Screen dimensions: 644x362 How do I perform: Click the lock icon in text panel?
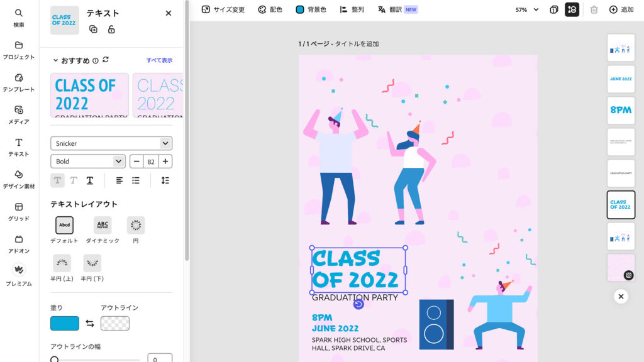[x=111, y=30]
